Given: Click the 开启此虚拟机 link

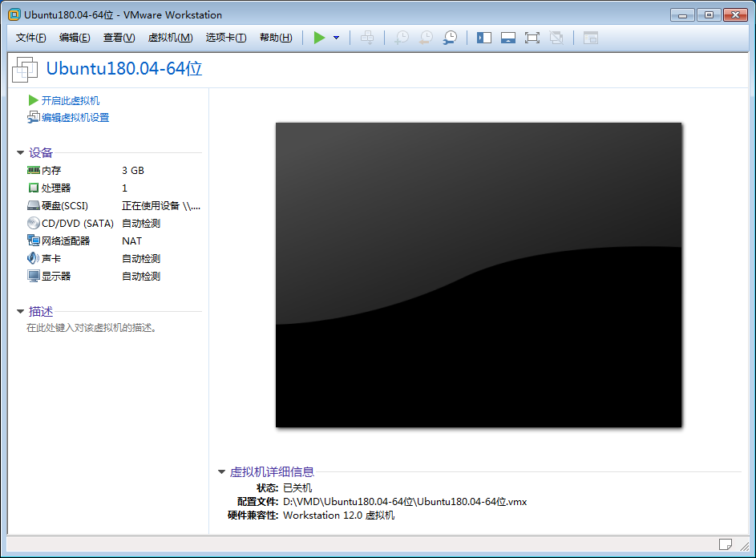Looking at the screenshot, I should (x=71, y=100).
